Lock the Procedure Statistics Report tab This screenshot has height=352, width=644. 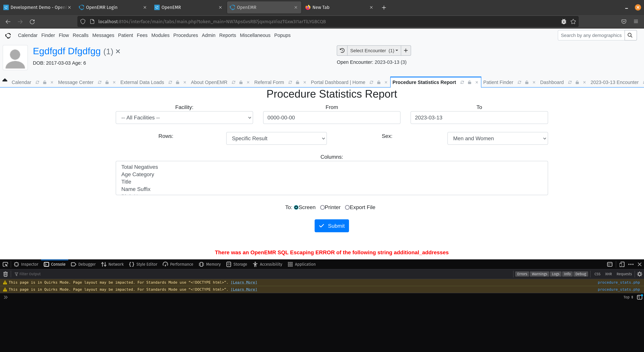[x=470, y=82]
